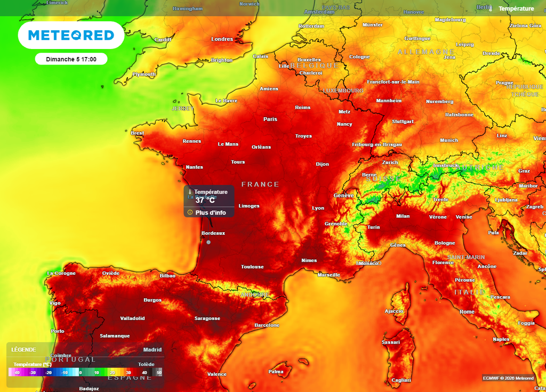Viewport: 546px width, 392px height.
Task: Select Dijon on the map
Action: coord(323,164)
